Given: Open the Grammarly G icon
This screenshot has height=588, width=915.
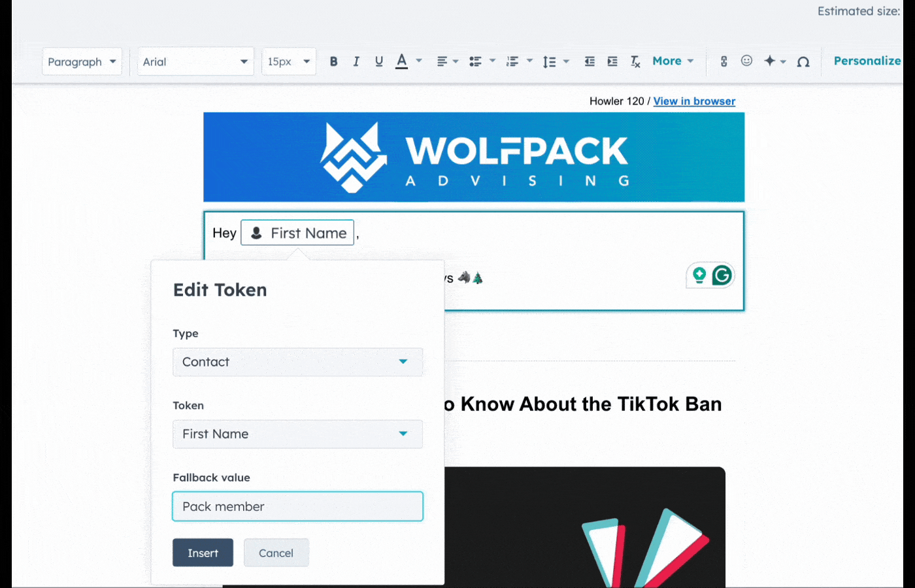Looking at the screenshot, I should [722, 275].
